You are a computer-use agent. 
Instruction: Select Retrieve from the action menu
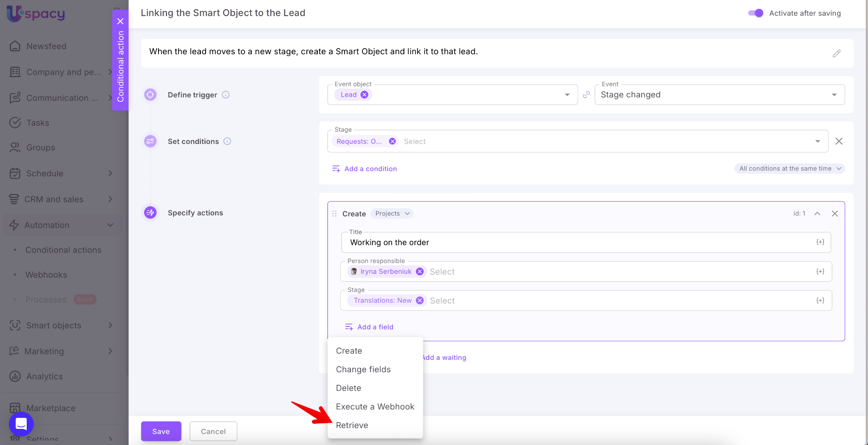(352, 425)
